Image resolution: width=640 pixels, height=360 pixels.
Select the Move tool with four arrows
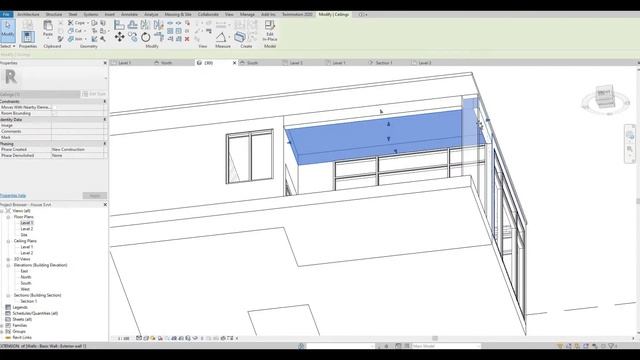pyautogui.click(x=119, y=38)
